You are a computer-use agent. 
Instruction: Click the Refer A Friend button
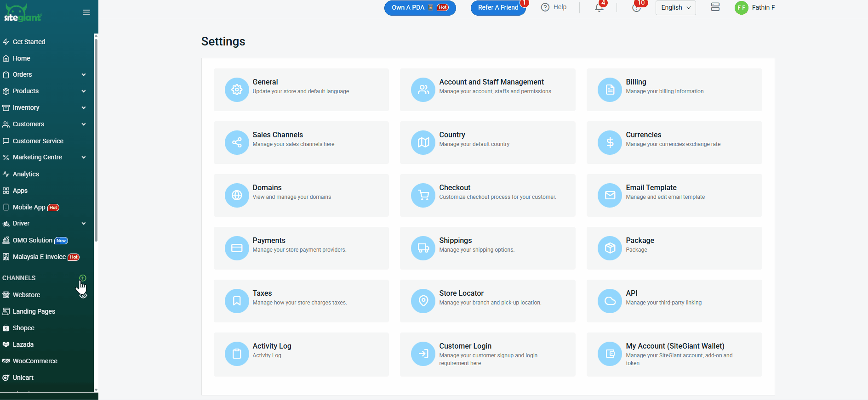[498, 8]
